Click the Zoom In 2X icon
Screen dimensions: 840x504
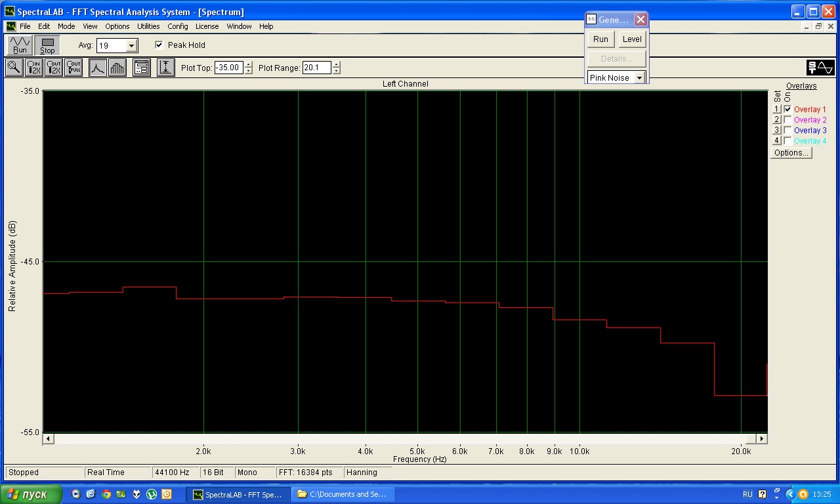[33, 68]
